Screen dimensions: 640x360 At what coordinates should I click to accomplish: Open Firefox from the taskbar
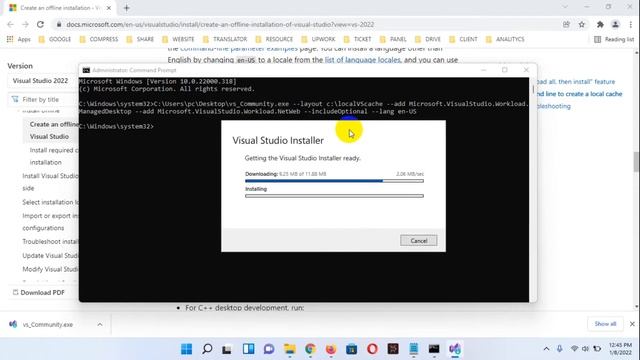331,349
